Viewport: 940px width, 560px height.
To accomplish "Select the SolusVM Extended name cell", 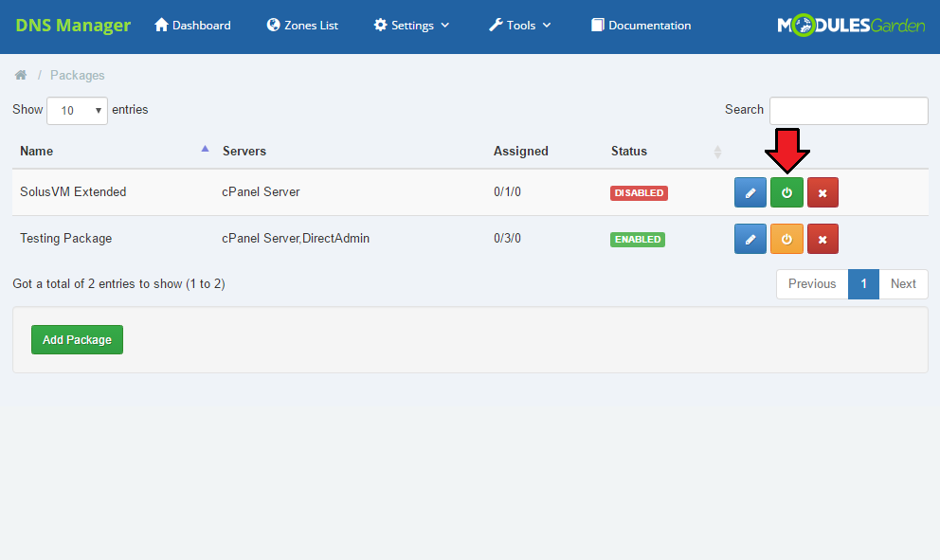I will [73, 191].
